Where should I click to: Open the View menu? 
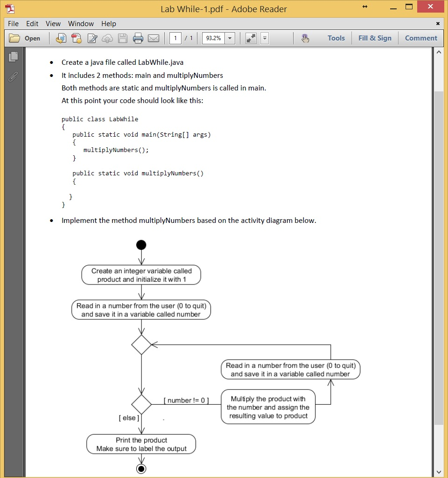click(53, 24)
